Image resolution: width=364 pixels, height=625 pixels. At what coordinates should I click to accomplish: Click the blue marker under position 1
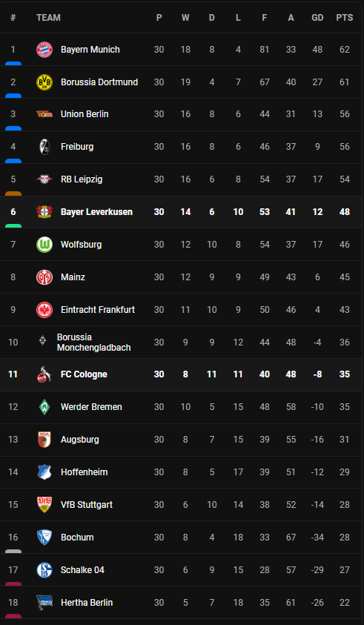[13, 63]
